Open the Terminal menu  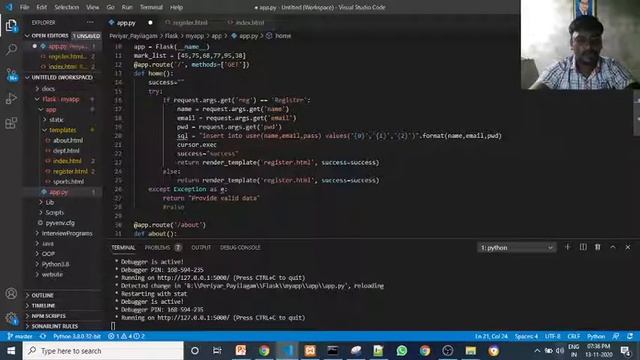pos(151,7)
